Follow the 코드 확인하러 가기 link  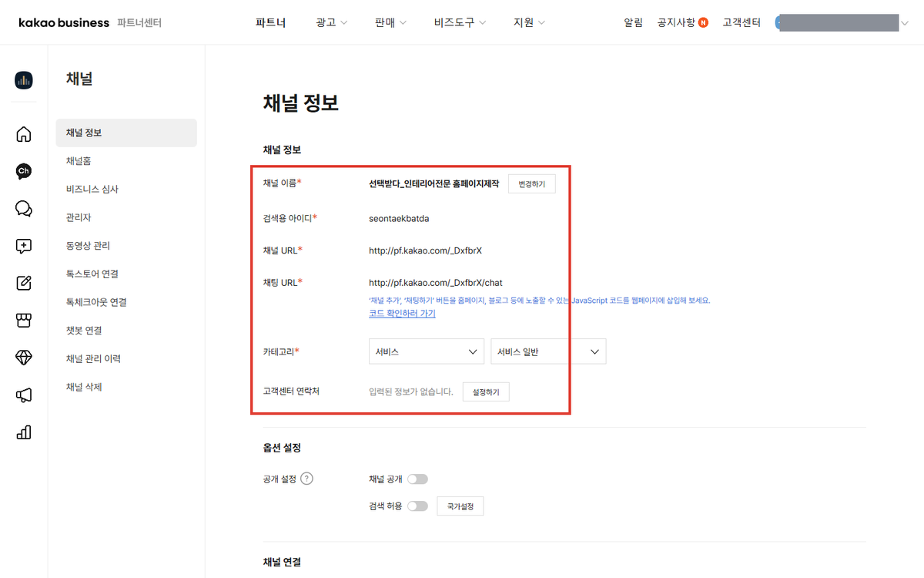click(x=402, y=314)
